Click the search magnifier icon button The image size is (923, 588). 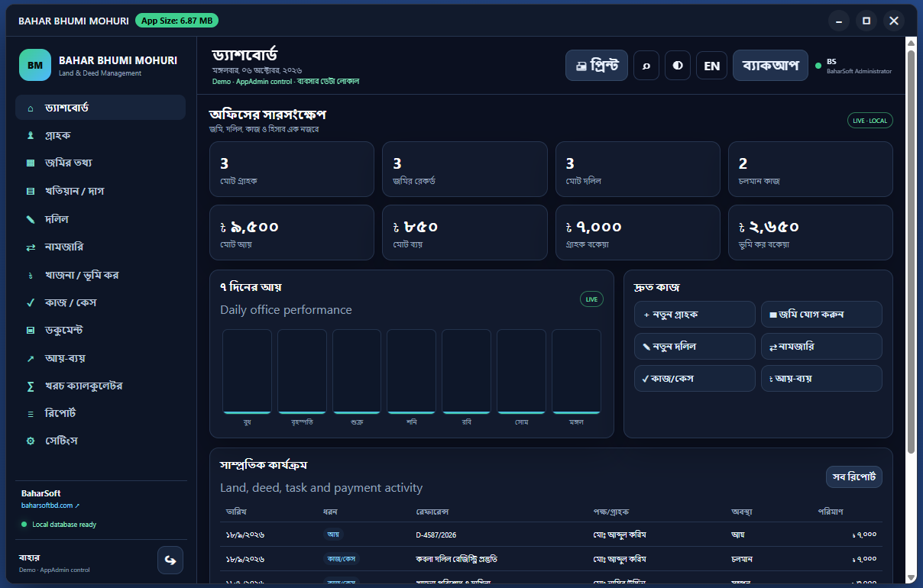tap(646, 66)
